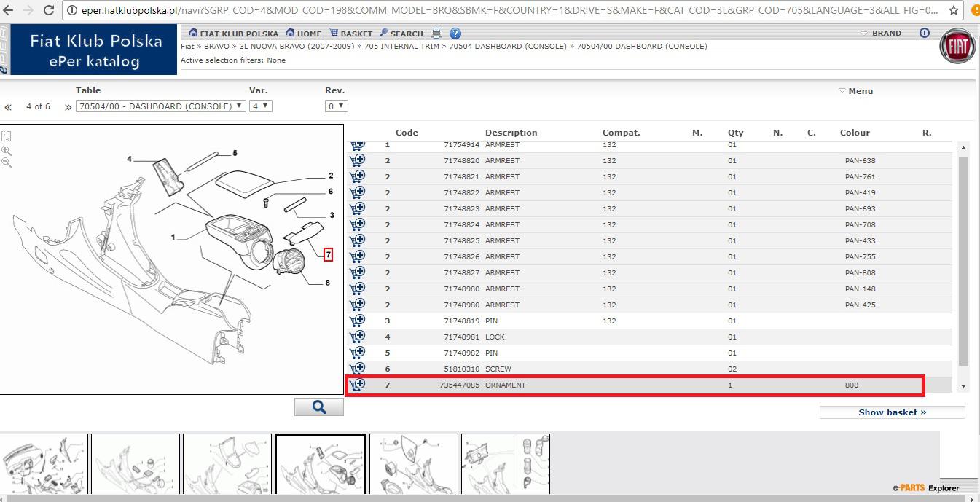This screenshot has height=502, width=980.
Task: Click the magnifier button below the diagram
Action: 319,407
